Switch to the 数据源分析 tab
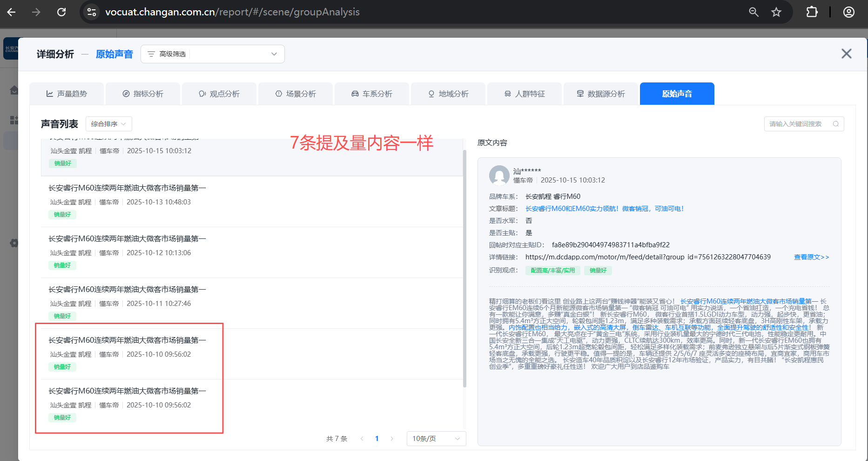The image size is (868, 461). click(600, 94)
